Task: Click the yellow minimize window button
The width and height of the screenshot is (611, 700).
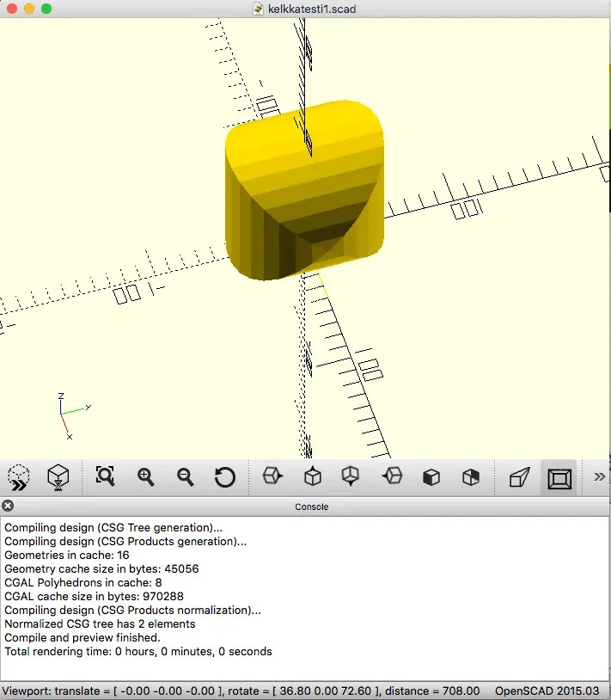Action: tap(29, 9)
